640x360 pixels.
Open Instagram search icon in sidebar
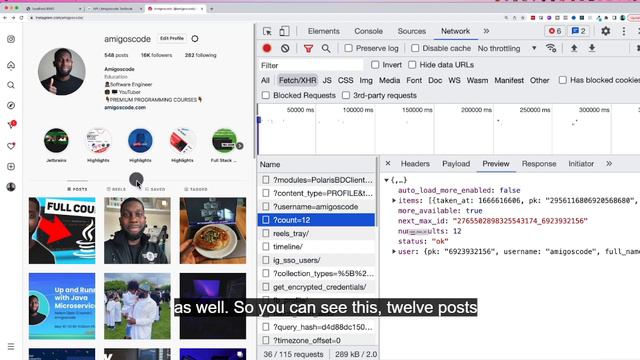point(11,85)
